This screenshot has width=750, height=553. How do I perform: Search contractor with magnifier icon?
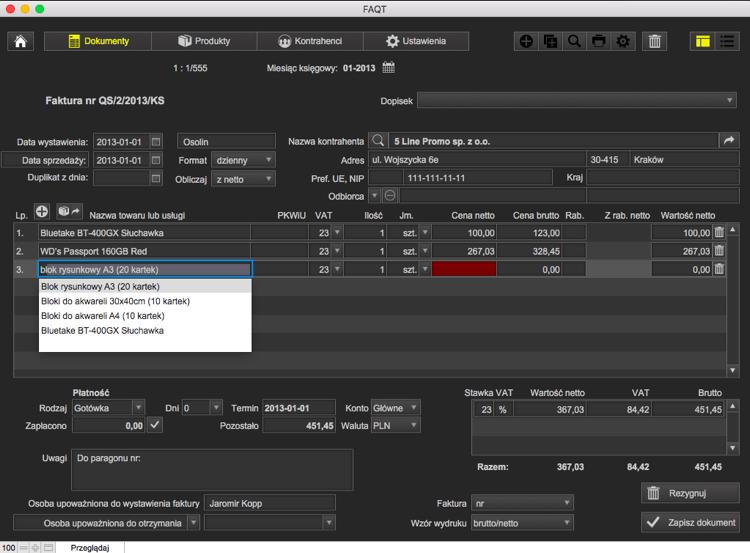tap(378, 141)
